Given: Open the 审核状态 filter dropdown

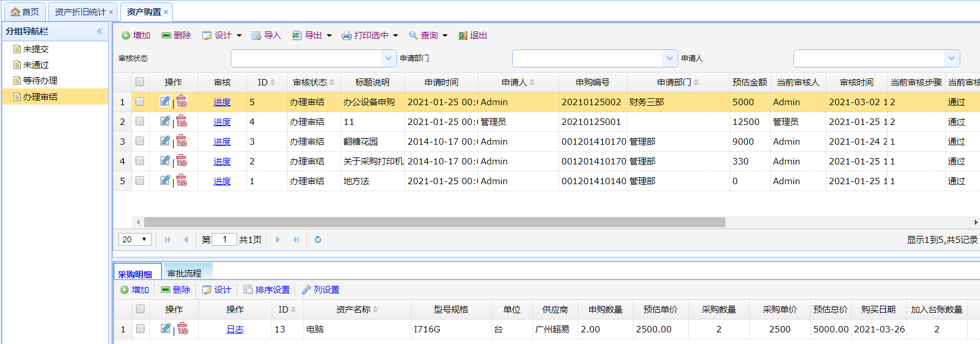Looking at the screenshot, I should click(388, 58).
